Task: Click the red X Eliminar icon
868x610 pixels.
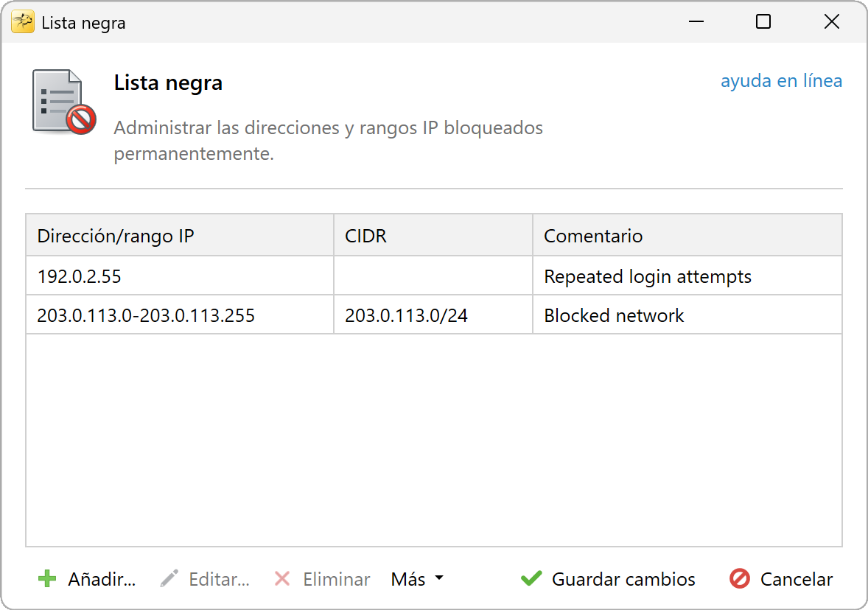Action: [282, 578]
